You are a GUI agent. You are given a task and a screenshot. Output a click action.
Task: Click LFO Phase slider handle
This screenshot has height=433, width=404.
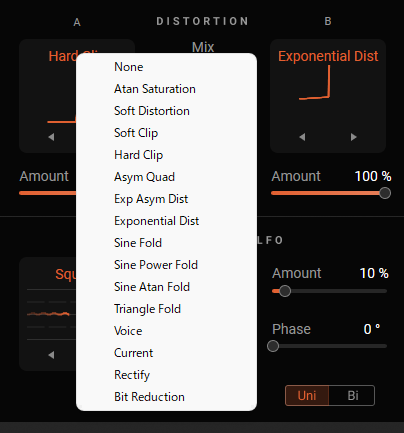pos(273,346)
